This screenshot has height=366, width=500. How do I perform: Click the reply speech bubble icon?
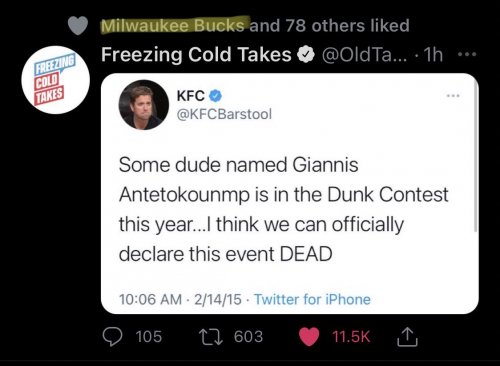(112, 336)
